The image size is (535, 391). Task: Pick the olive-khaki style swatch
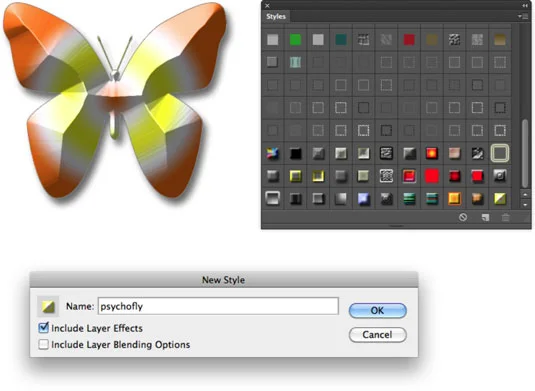pyautogui.click(x=432, y=40)
